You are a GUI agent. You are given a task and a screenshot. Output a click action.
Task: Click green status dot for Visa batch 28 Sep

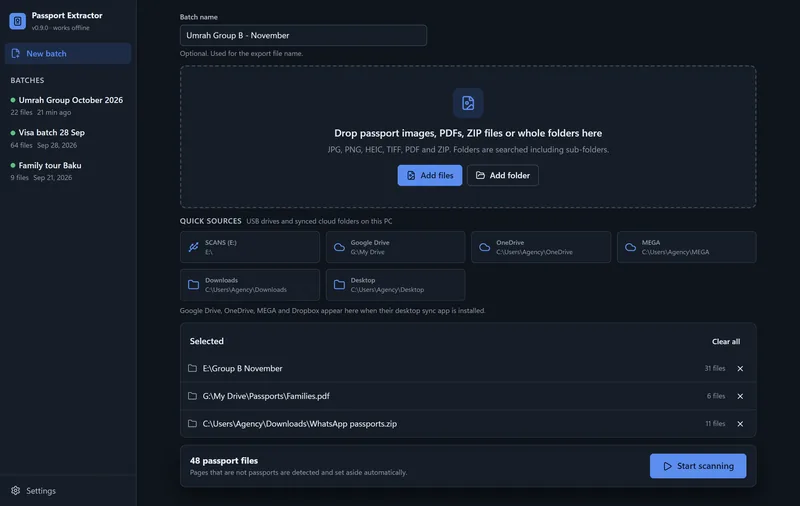[13, 133]
